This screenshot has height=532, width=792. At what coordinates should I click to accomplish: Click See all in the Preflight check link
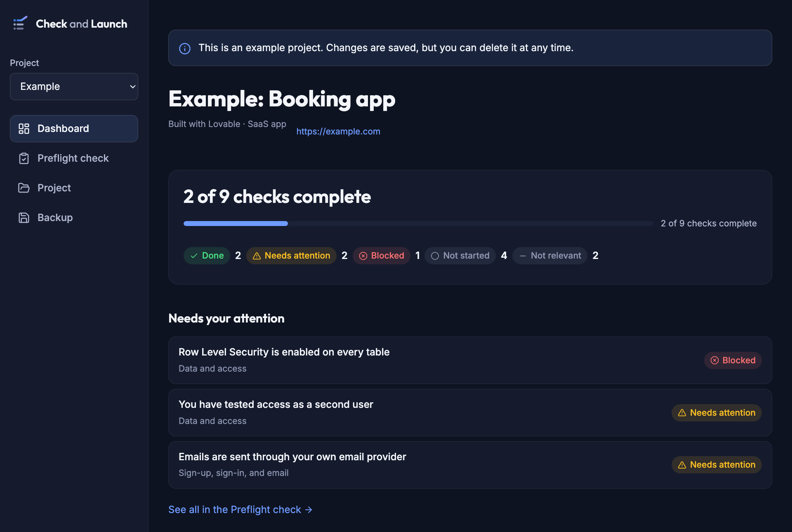pos(240,510)
